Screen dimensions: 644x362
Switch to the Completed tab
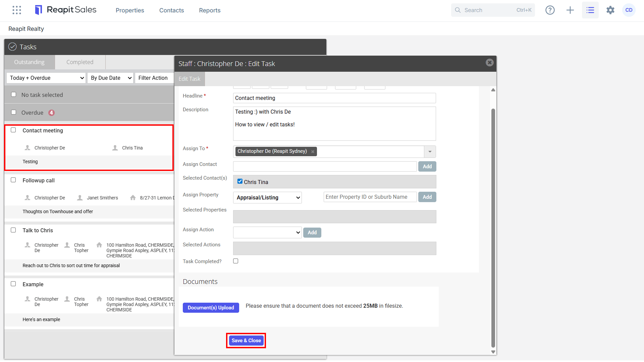click(x=80, y=62)
